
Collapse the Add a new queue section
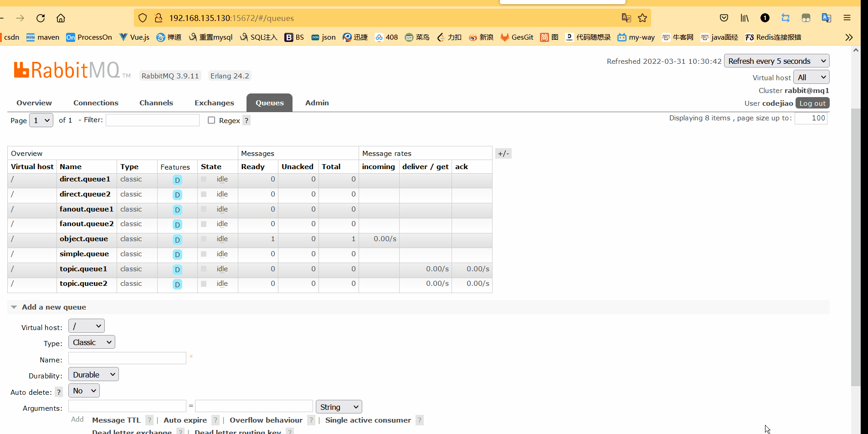coord(54,307)
